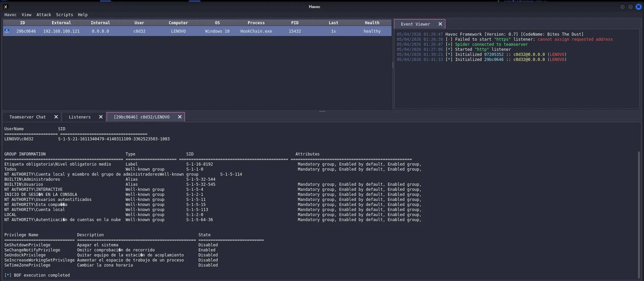This screenshot has height=281, width=644.
Task: Select session 29bc0646 in the table
Action: point(26,31)
